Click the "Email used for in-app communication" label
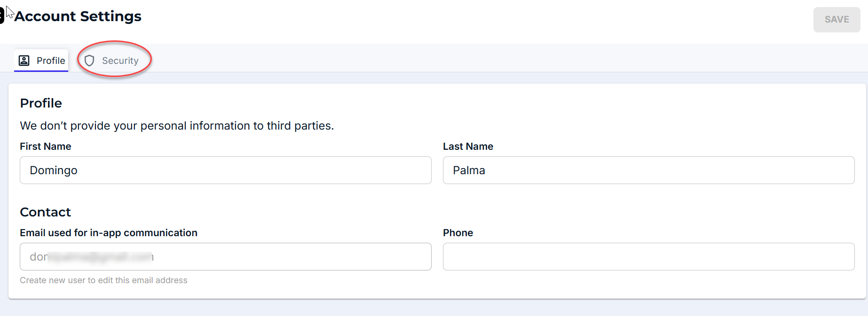Image resolution: width=868 pixels, height=316 pixels. point(109,233)
